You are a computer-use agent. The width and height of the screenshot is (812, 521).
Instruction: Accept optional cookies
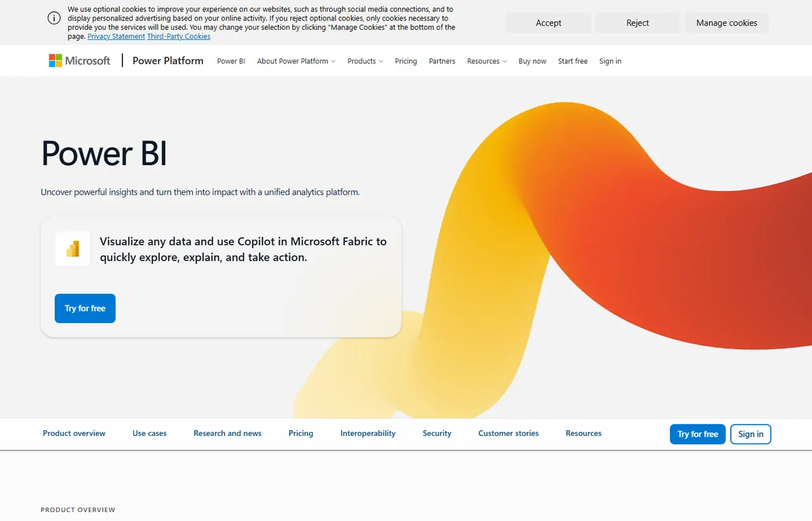coord(548,23)
